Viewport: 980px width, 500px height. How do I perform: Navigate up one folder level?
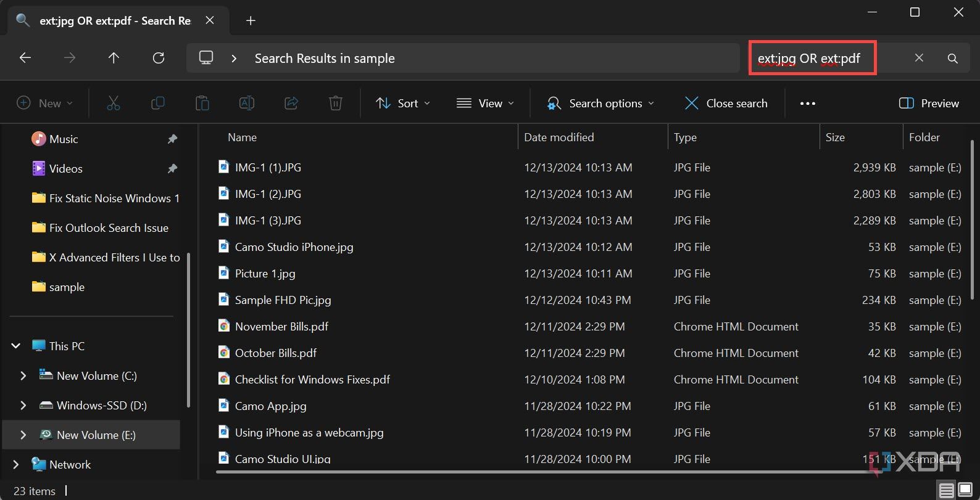coord(114,58)
